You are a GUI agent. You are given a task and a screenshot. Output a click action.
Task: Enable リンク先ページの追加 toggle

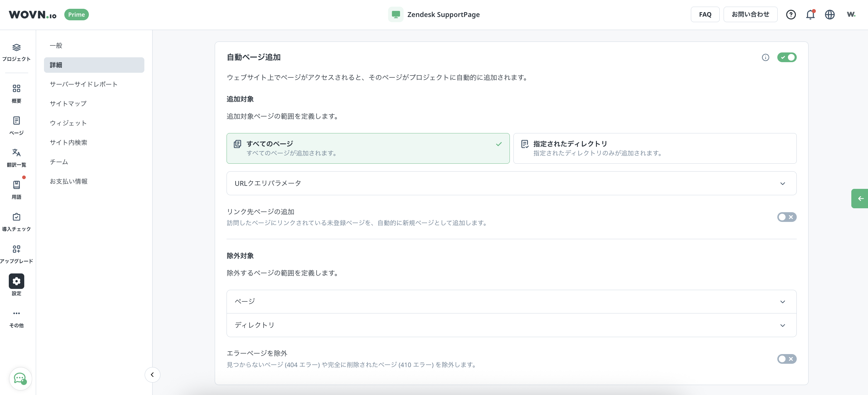coord(786,217)
